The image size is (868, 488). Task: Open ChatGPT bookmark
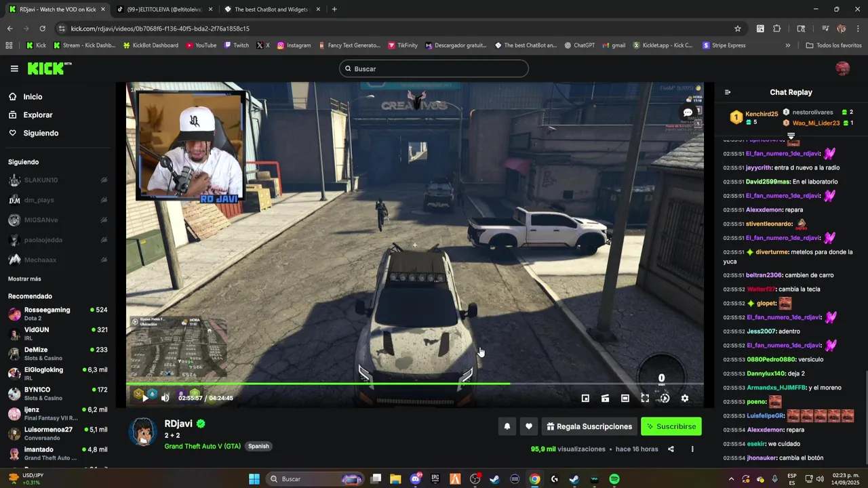[578, 45]
